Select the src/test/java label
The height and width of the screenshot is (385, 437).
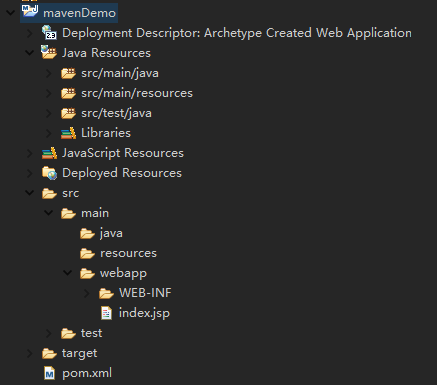pos(116,113)
